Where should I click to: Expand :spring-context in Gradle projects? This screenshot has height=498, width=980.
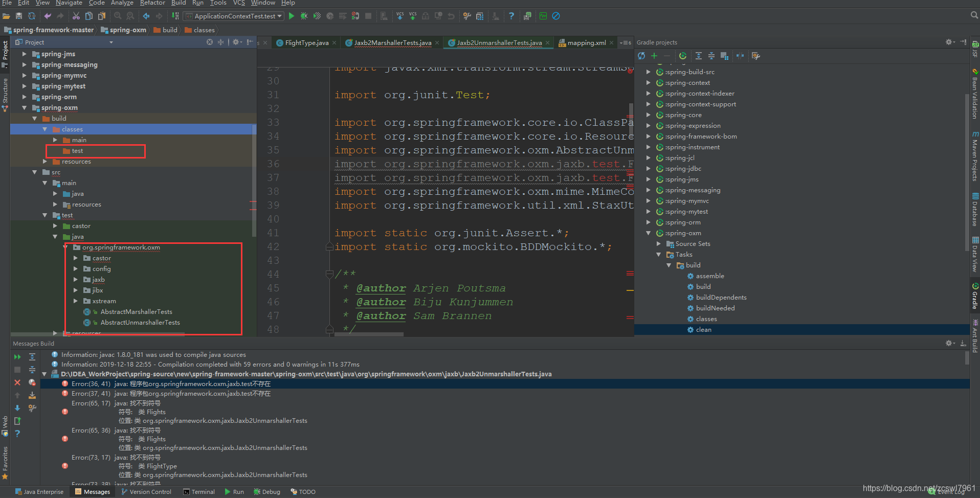[649, 82]
